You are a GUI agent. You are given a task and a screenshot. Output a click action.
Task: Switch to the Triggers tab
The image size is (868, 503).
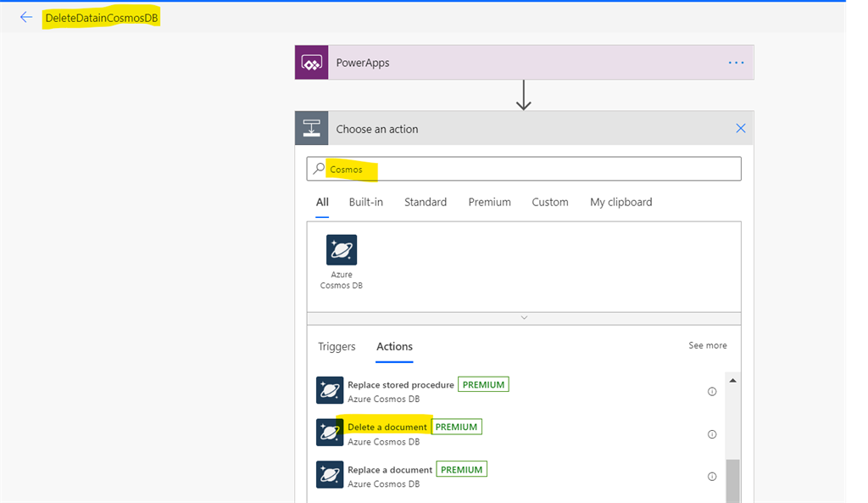click(x=337, y=347)
